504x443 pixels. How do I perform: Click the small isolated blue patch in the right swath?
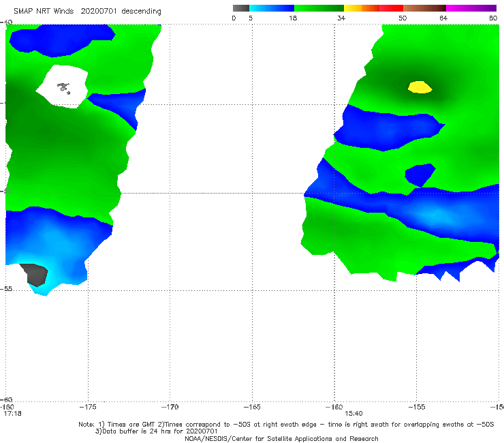coord(420,175)
